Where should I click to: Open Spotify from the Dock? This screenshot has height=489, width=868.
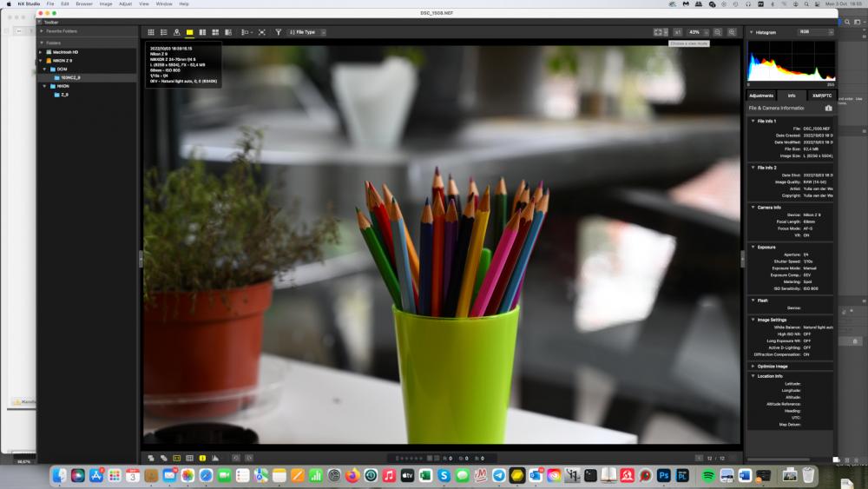point(708,475)
